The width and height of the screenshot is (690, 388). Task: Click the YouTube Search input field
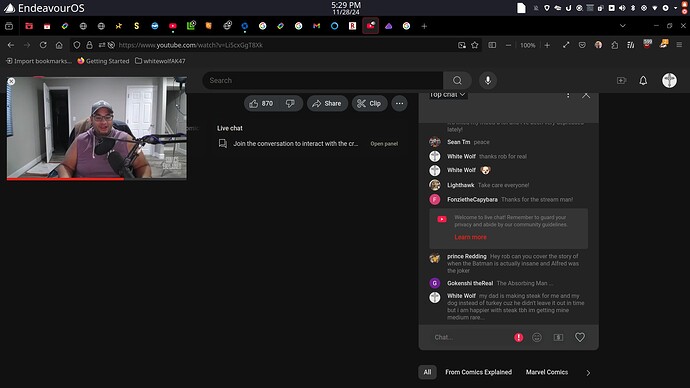323,81
